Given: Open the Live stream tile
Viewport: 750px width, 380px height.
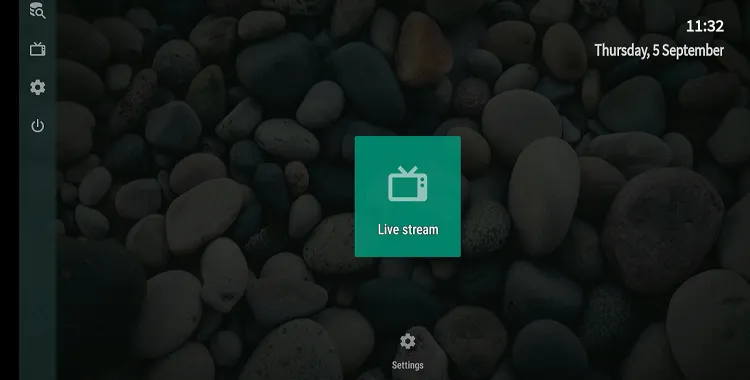Looking at the screenshot, I should coord(408,196).
